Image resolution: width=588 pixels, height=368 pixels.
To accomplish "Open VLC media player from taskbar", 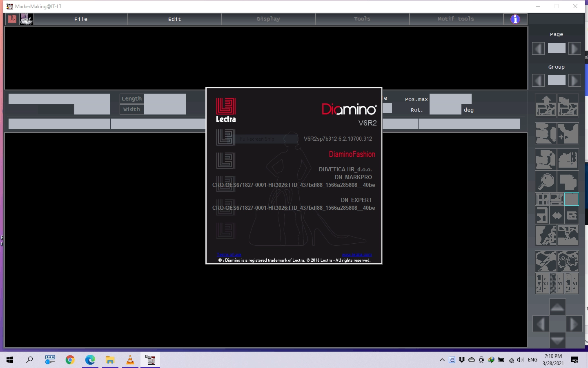I will click(x=130, y=360).
